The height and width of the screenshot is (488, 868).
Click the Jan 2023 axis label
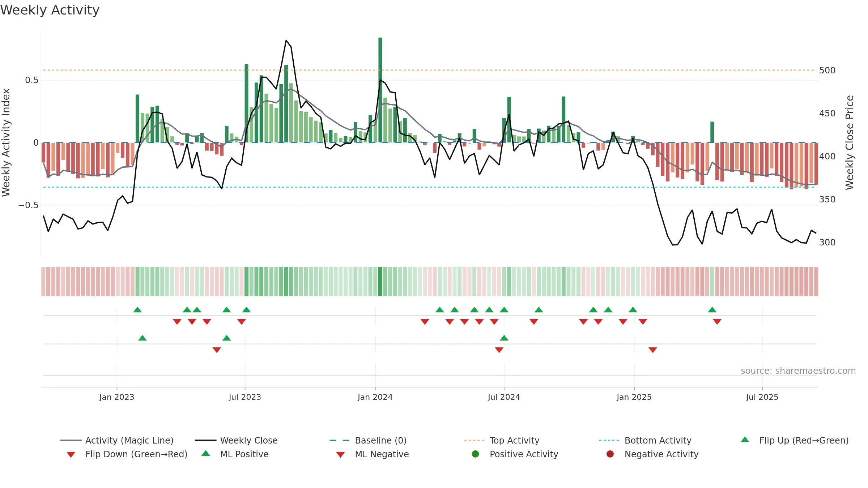pyautogui.click(x=117, y=397)
